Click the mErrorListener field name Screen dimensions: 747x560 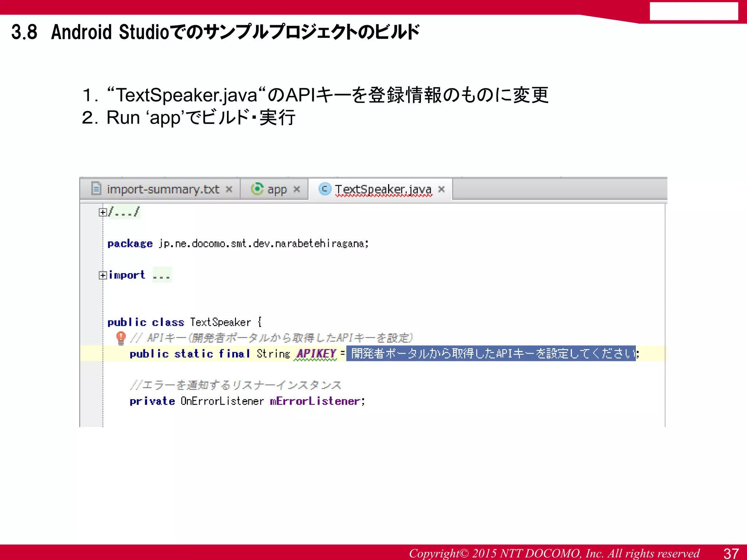point(315,401)
